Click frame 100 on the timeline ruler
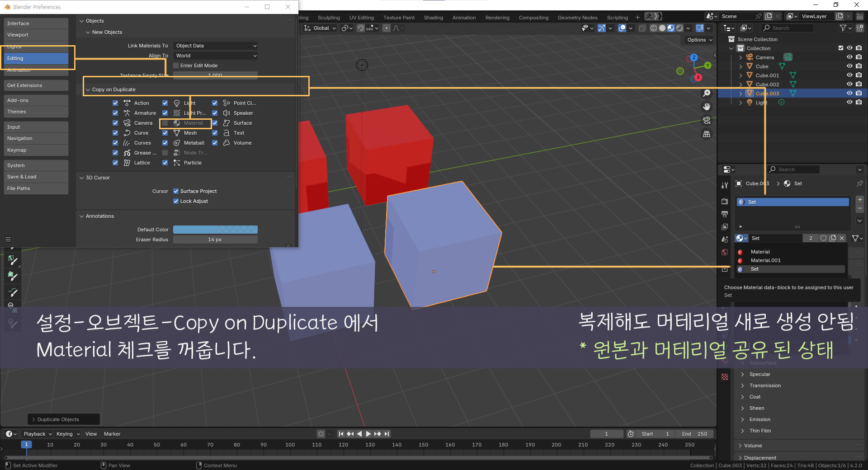The image size is (868, 470). [x=290, y=445]
